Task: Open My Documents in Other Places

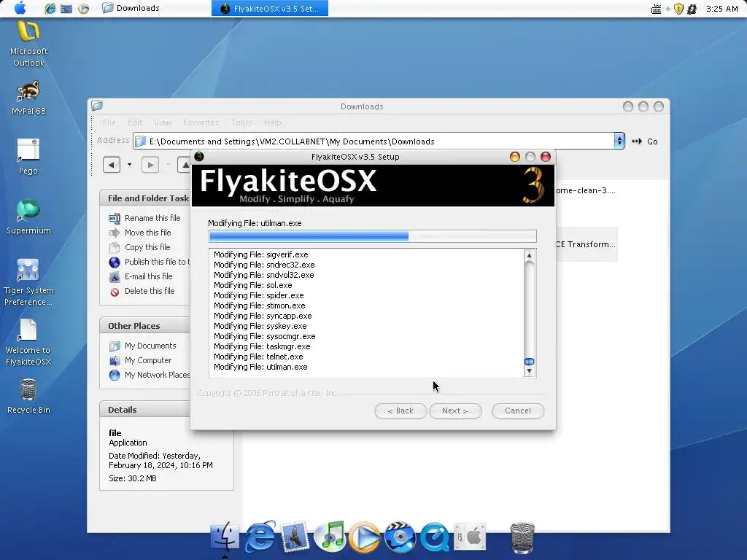Action: (x=150, y=346)
